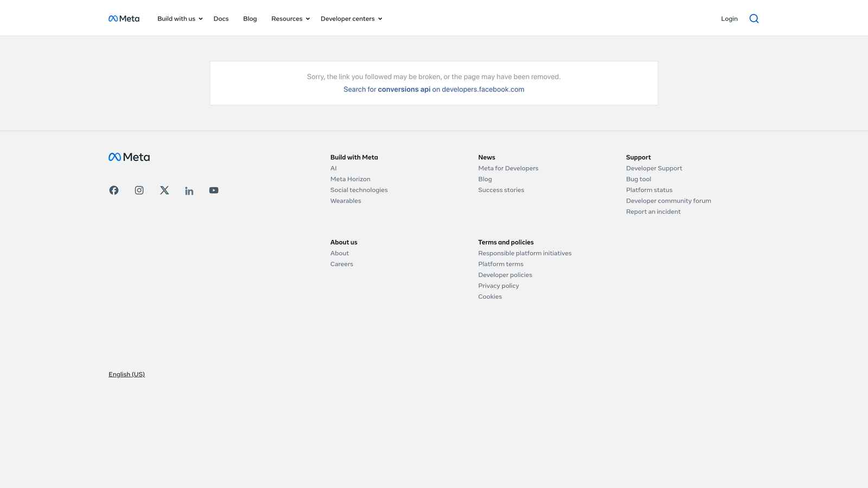Image resolution: width=868 pixels, height=488 pixels.
Task: Visit Meta's Facebook page icon
Action: click(x=114, y=190)
